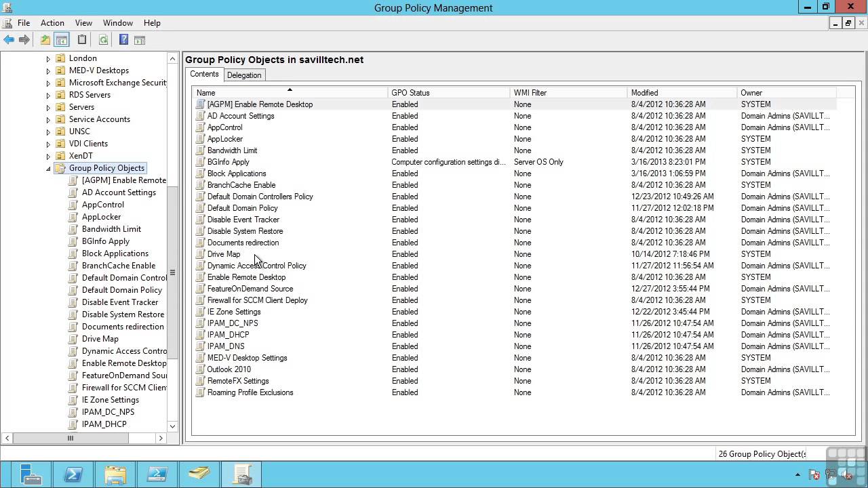The height and width of the screenshot is (488, 868).
Task: Toggle the Show/Hide Console Tree toolbar icon
Action: (x=62, y=40)
